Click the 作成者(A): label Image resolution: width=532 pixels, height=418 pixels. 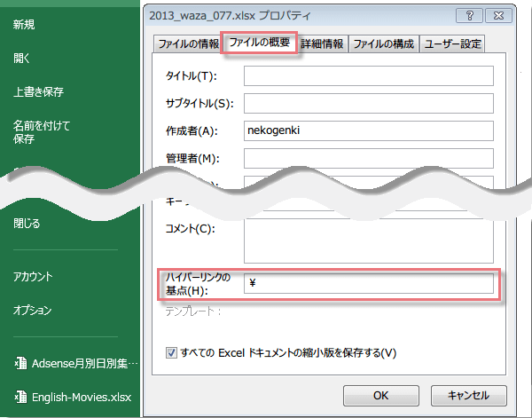tap(192, 130)
